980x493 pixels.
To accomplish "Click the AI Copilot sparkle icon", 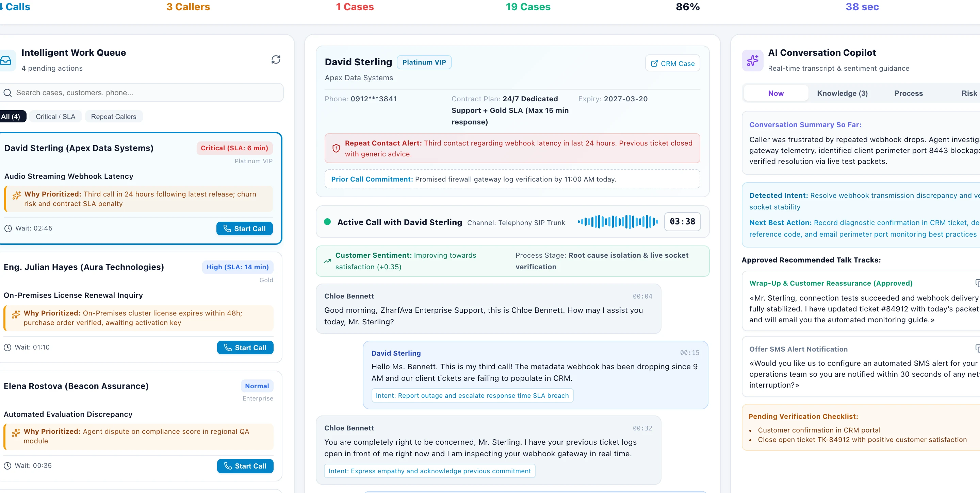I will 752,61.
